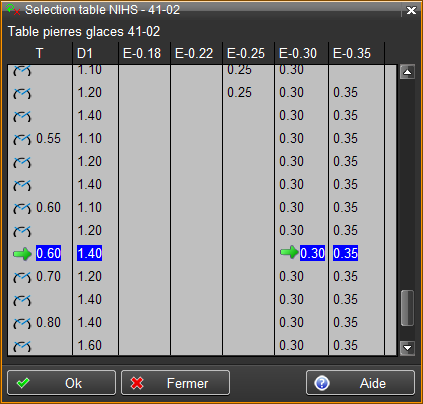Click the scrollbar up arrow
This screenshot has height=404, width=423.
407,72
